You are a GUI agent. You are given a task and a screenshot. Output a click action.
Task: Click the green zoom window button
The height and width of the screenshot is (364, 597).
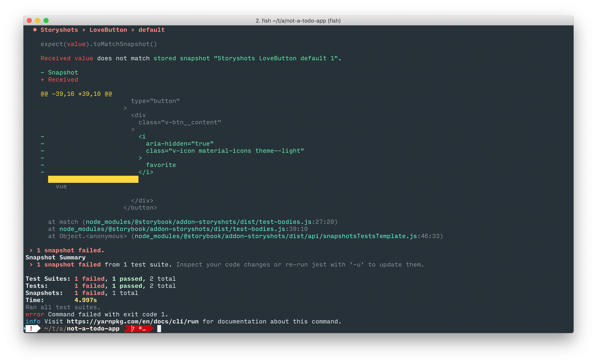pos(46,21)
